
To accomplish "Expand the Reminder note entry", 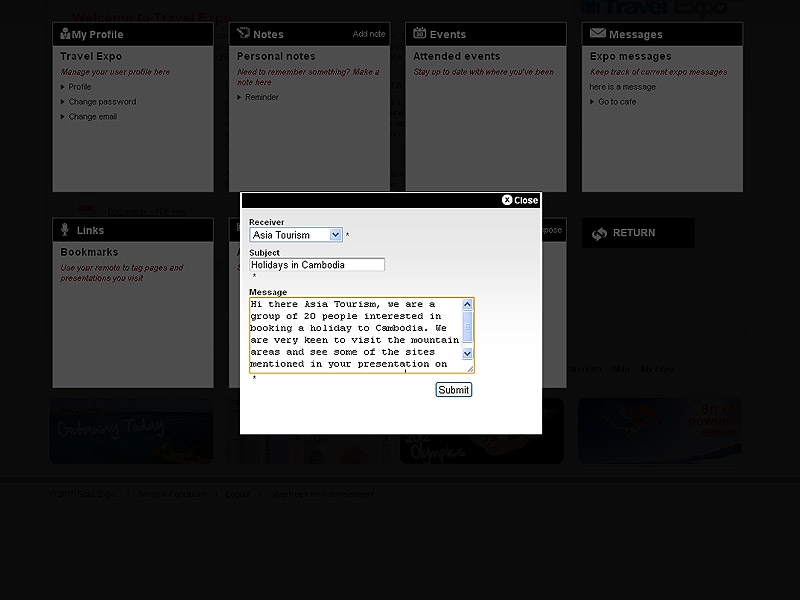I will tap(261, 97).
